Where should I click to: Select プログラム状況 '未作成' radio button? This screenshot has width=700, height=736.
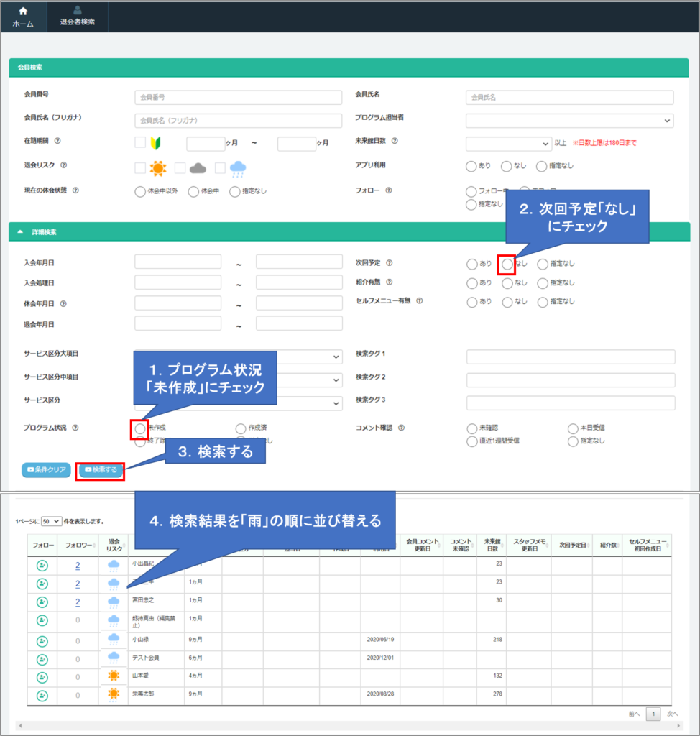pyautogui.click(x=139, y=428)
